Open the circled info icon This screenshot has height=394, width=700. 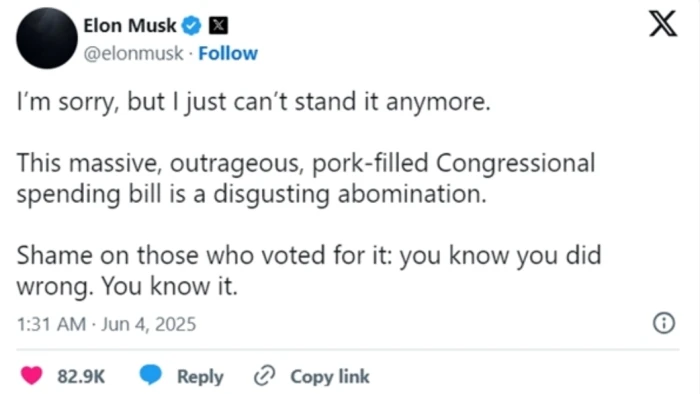coord(664,323)
